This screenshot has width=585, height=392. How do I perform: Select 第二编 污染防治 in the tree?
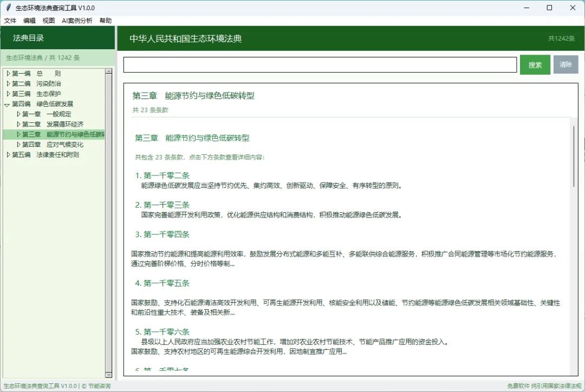point(36,83)
